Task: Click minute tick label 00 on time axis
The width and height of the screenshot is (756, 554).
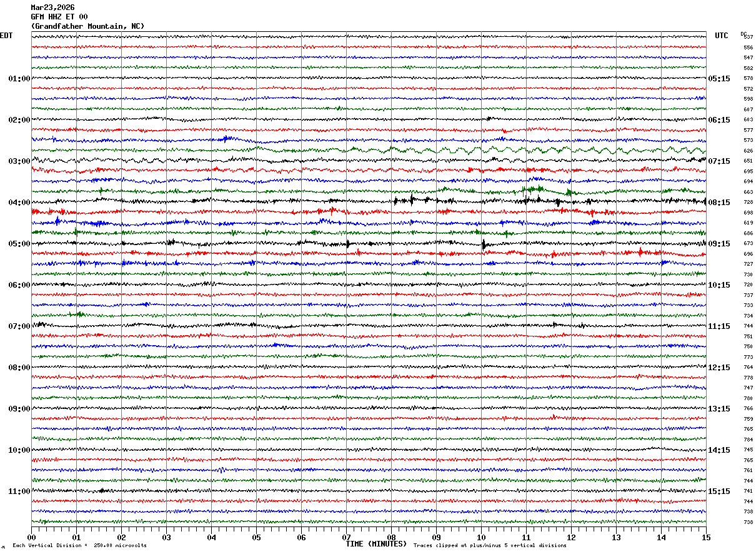Action: pyautogui.click(x=31, y=537)
